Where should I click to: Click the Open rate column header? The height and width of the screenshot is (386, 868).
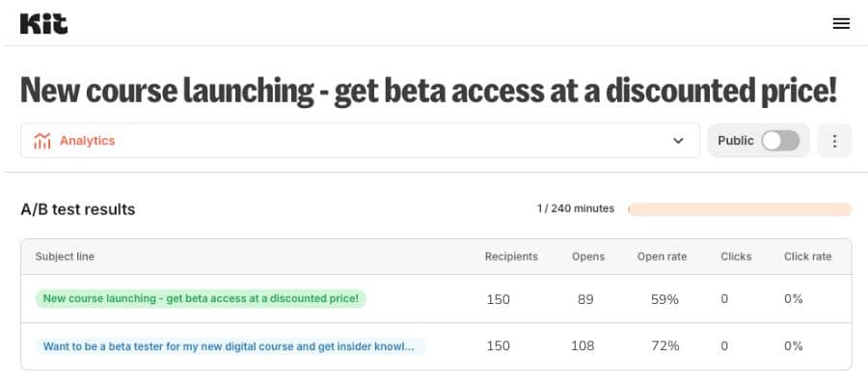click(x=662, y=257)
